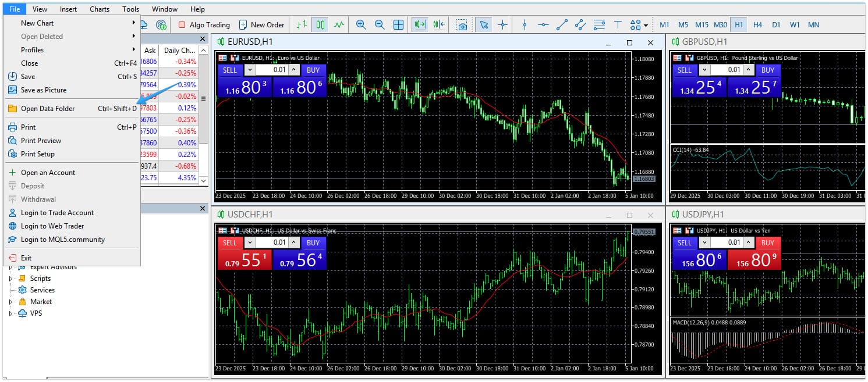The image size is (868, 382).
Task: Toggle auto scroll to latest bars
Action: click(420, 24)
